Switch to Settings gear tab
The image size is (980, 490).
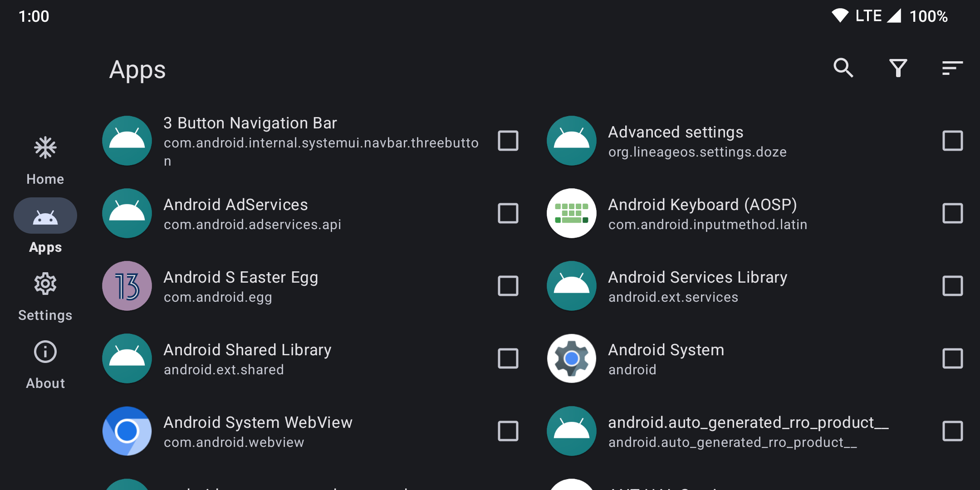(45, 295)
